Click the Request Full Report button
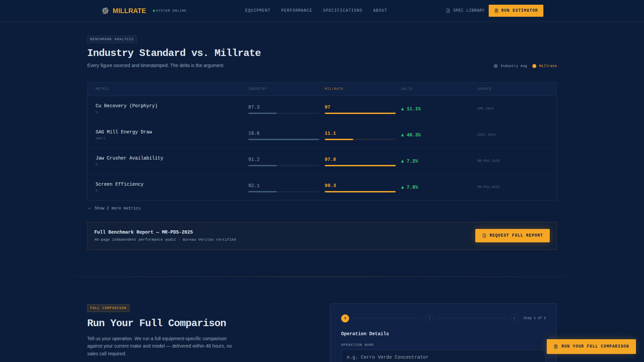 pos(512,236)
